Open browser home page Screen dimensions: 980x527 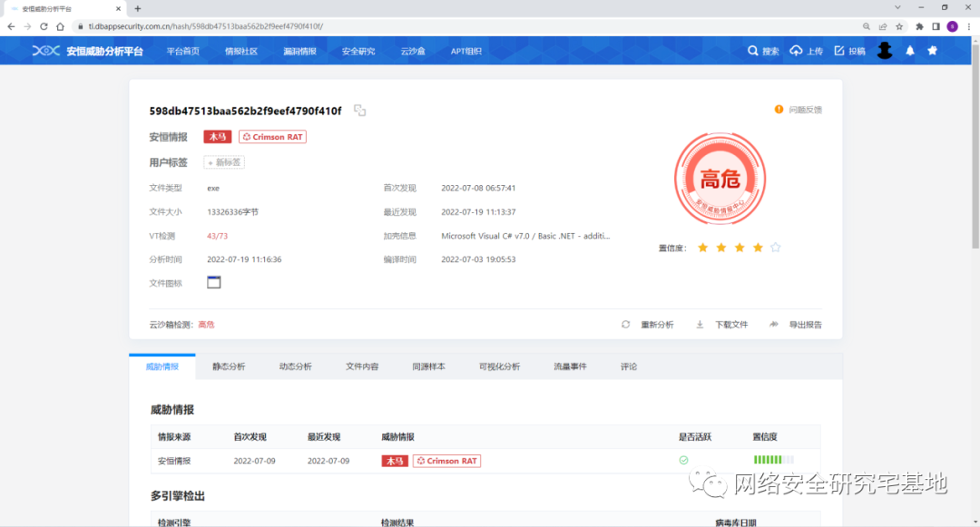pos(60,26)
